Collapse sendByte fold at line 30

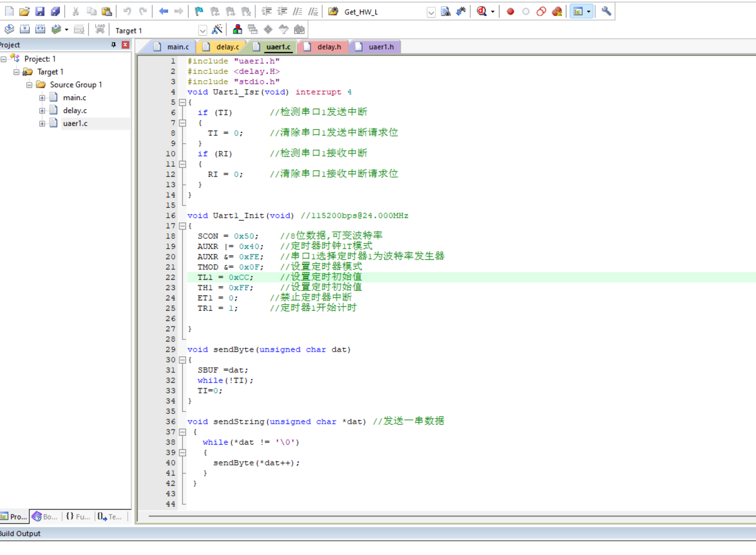coord(182,360)
